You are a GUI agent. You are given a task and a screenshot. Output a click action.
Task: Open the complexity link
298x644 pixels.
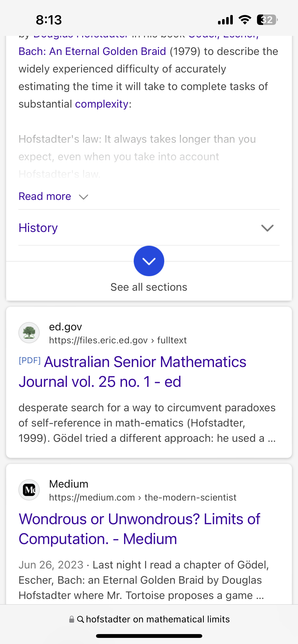tap(102, 104)
